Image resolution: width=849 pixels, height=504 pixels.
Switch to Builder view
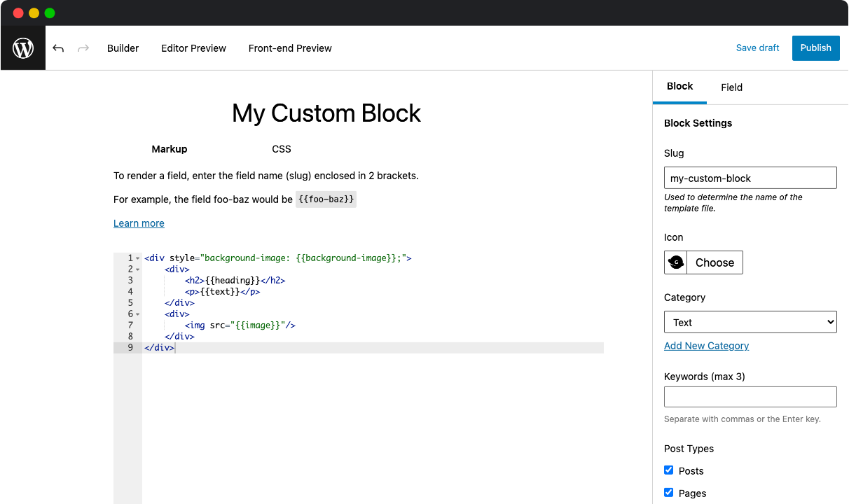pos(123,48)
